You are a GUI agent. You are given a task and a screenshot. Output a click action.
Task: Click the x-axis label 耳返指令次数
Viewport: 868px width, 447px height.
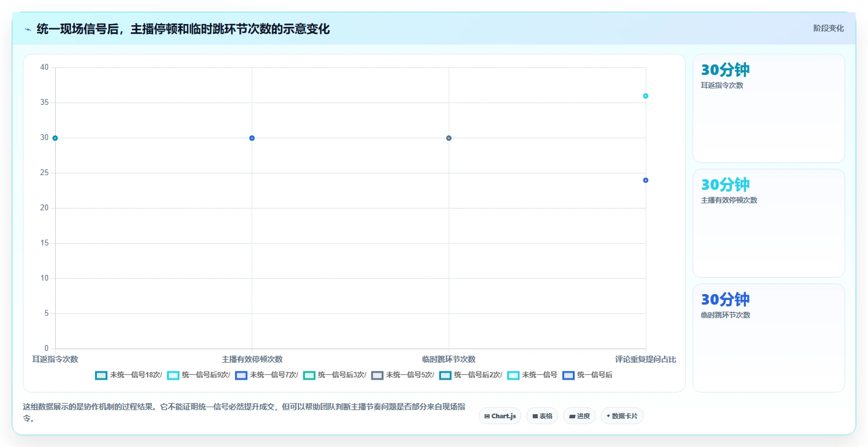[55, 359]
